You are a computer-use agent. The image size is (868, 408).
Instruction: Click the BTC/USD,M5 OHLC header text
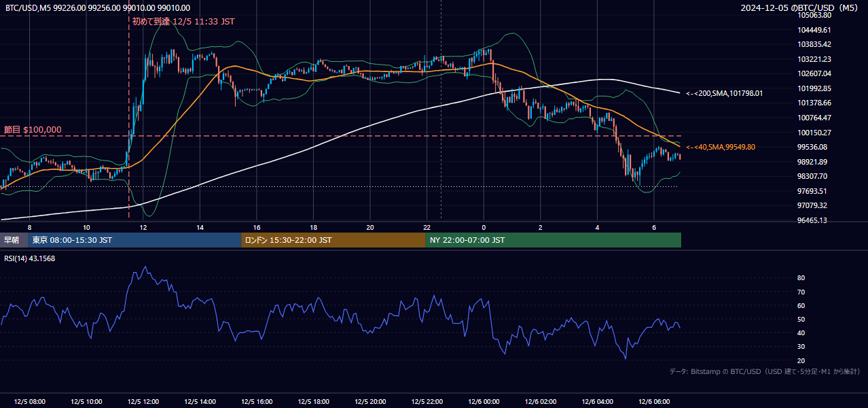click(x=98, y=8)
